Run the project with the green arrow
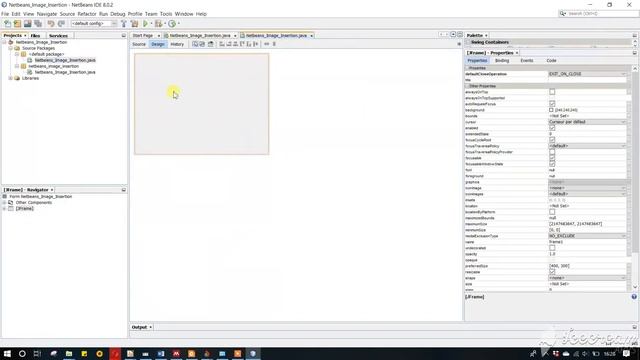 pos(145,24)
